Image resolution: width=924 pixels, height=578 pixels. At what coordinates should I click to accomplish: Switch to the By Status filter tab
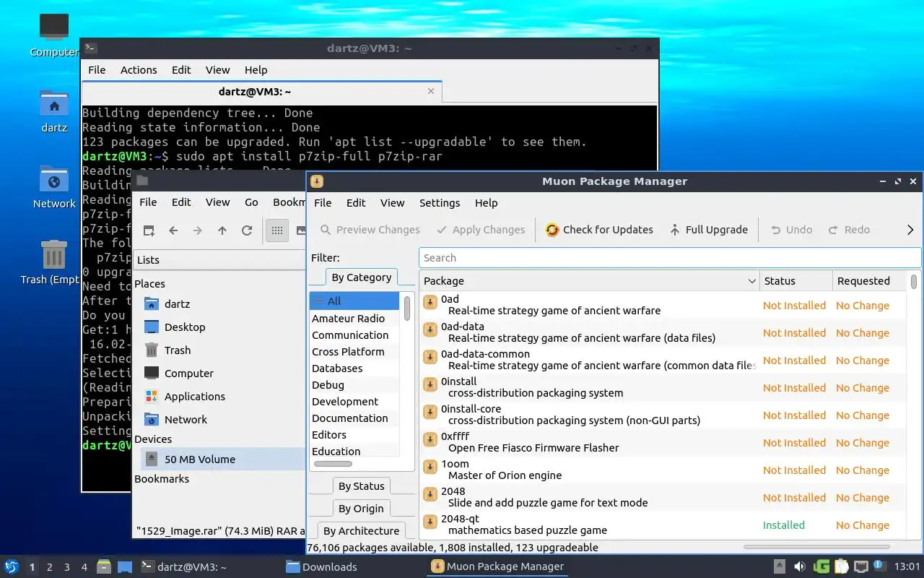361,486
